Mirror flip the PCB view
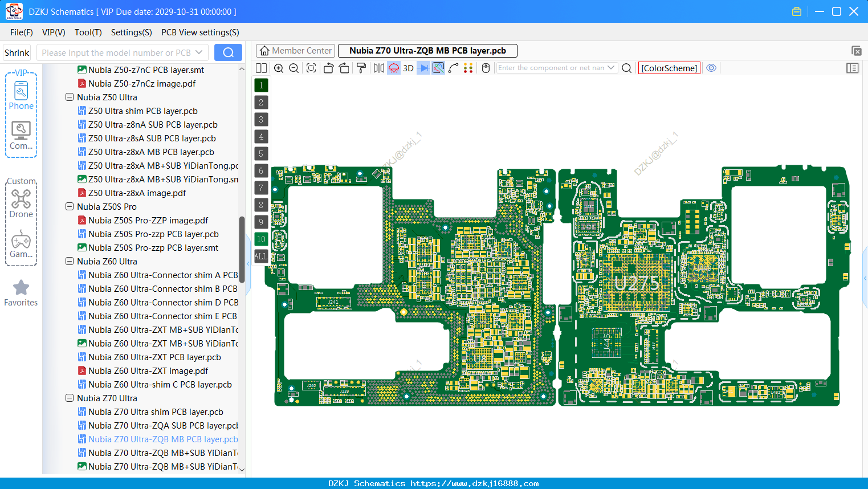 (379, 68)
